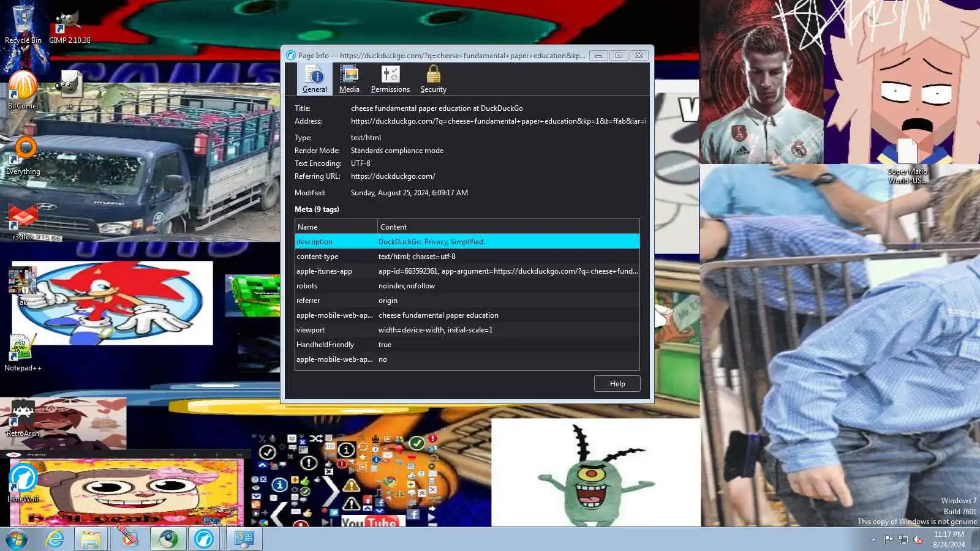
Task: Sort meta tags by the Content column header
Action: [x=508, y=227]
